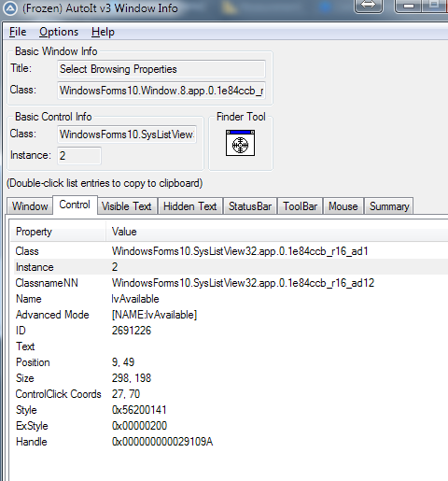Open the ToolBar tab

300,206
